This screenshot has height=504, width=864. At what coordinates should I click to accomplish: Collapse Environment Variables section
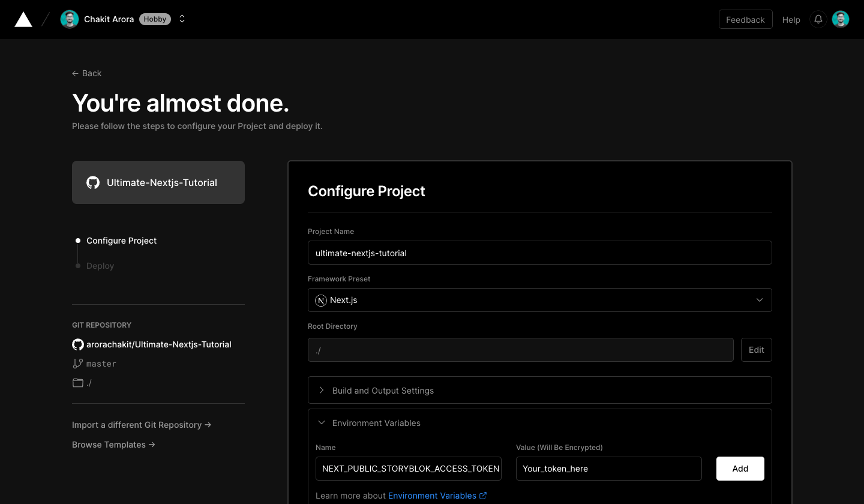[540, 423]
